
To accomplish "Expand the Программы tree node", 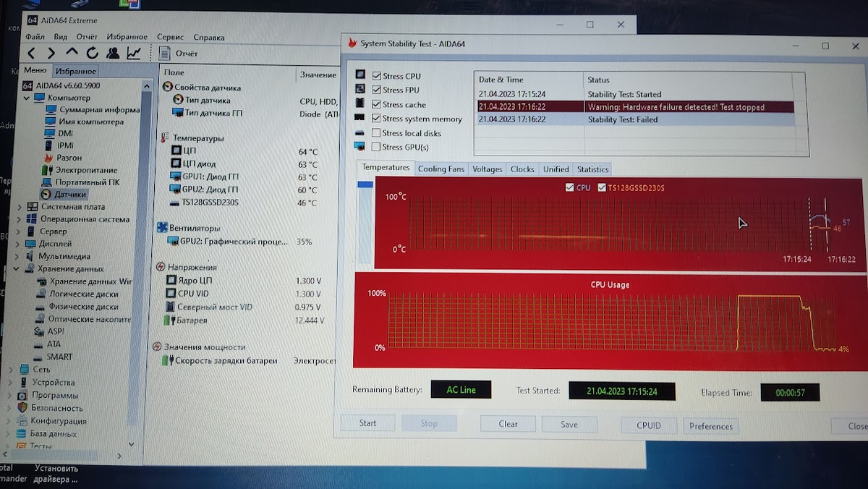I will [10, 395].
